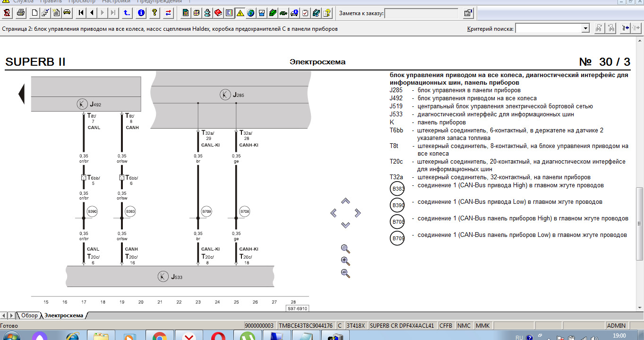Open the Настройки menu
The height and width of the screenshot is (340, 644).
pos(117,1)
